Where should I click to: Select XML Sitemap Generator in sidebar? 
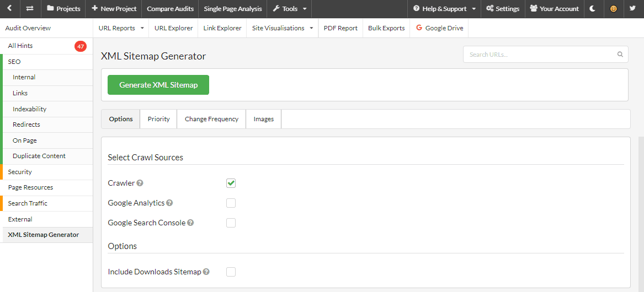(46, 235)
